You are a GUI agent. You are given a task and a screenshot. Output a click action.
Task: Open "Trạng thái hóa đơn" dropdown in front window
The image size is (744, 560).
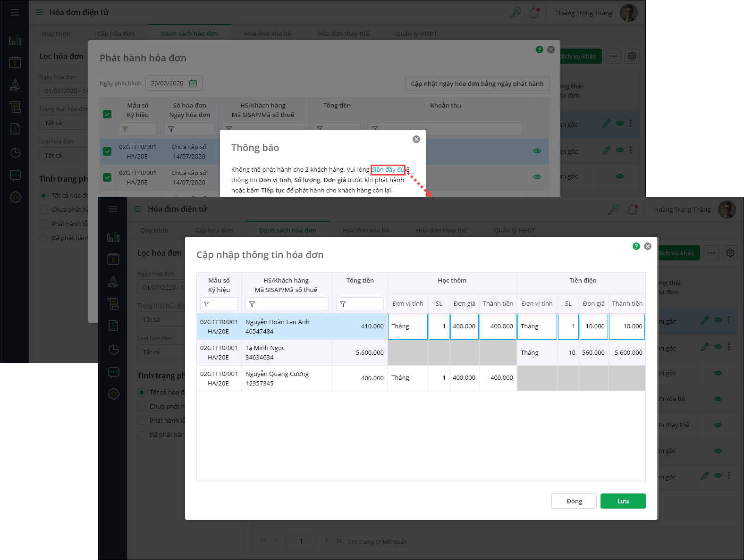161,319
